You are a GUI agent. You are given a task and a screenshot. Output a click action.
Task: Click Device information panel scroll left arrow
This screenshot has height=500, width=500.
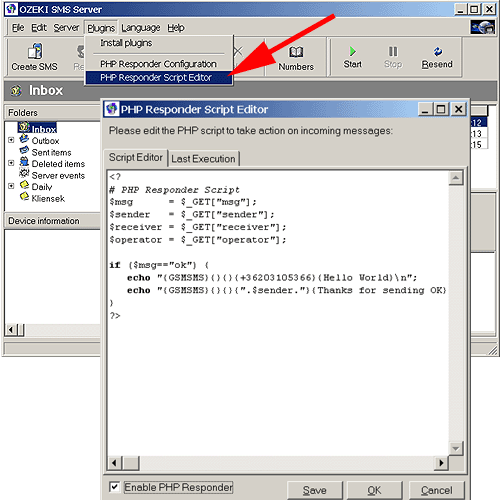11,330
